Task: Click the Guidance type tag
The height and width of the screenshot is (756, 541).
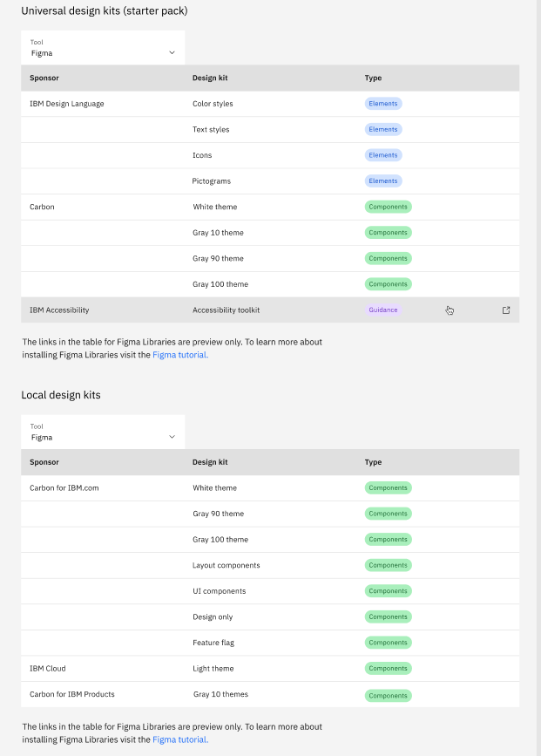Action: pyautogui.click(x=382, y=310)
